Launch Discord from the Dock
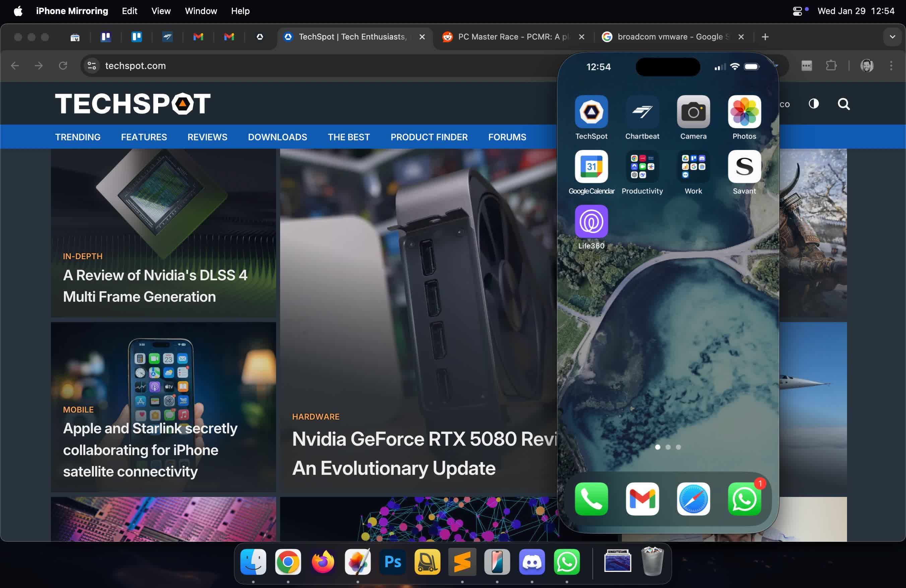This screenshot has width=906, height=588. click(x=532, y=562)
